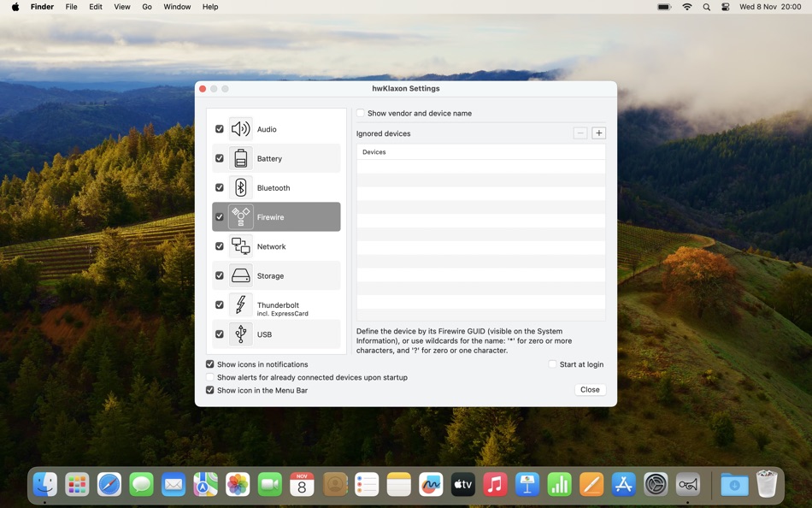Open Notes from the Dock

point(399,485)
